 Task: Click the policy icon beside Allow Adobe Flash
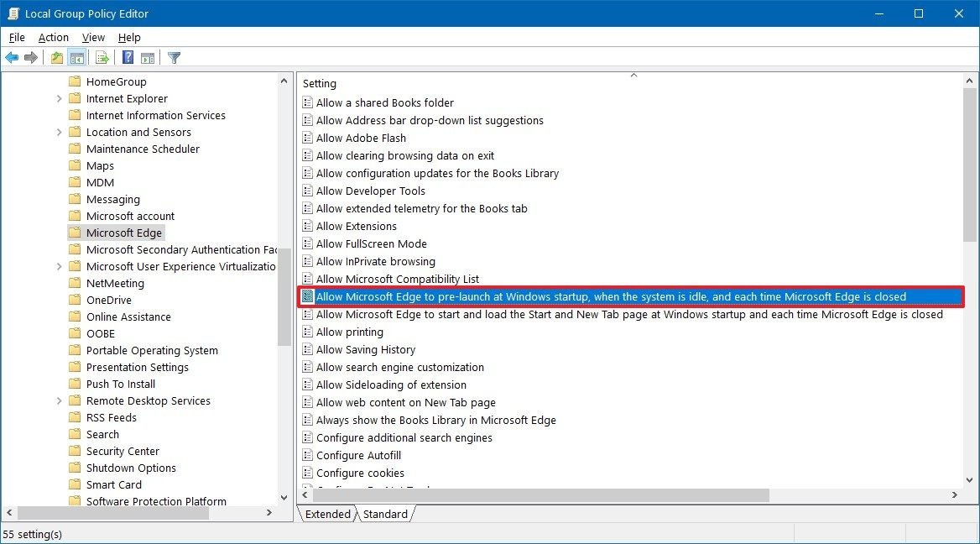coord(307,138)
